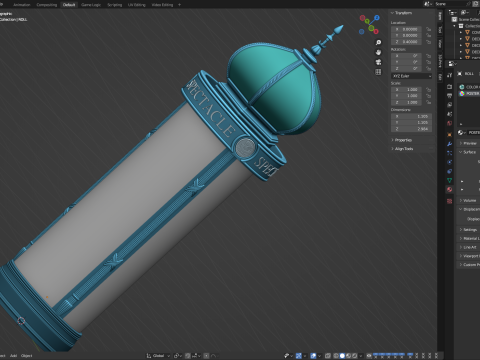Select Solid viewport shading mode
The width and height of the screenshot is (480, 360).
pyautogui.click(x=342, y=356)
